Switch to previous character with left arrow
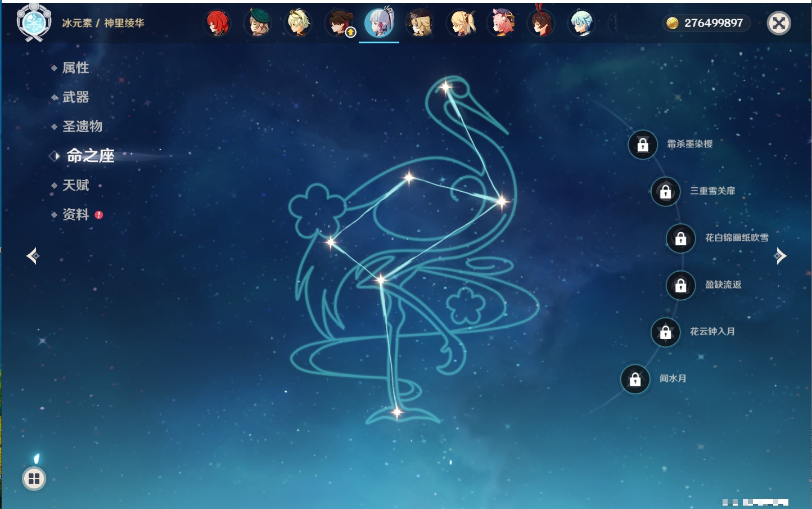 pyautogui.click(x=33, y=256)
